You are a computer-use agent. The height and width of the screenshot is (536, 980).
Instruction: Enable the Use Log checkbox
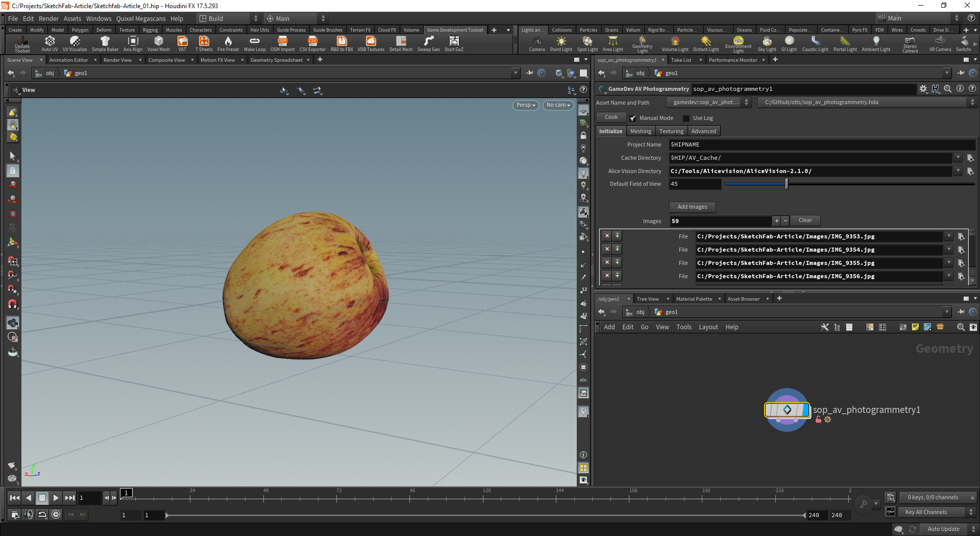click(x=687, y=118)
